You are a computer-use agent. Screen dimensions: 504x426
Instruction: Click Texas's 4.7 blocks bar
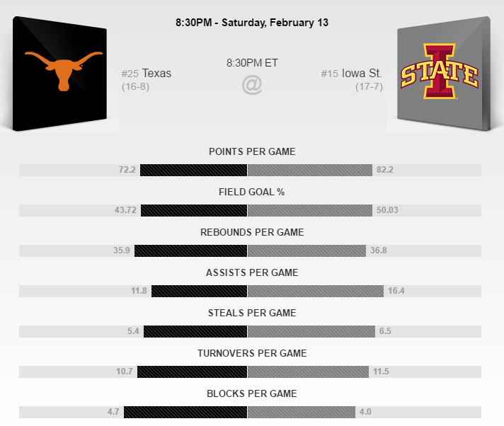coord(185,412)
